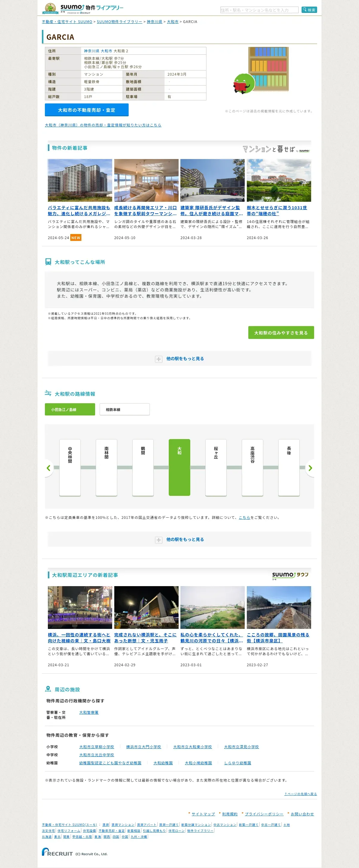This screenshot has height=868, width=359.
Task: Open the high-rise apartment building article thumbnail
Action: coord(80,180)
